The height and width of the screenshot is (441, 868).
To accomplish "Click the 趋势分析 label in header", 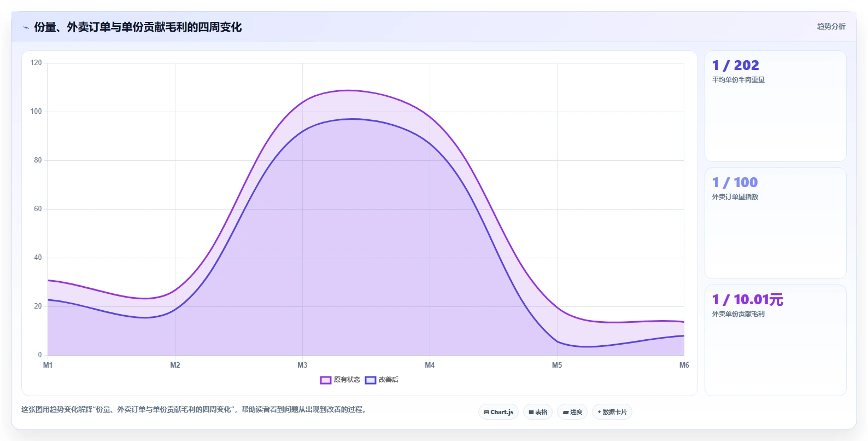I will tap(831, 26).
